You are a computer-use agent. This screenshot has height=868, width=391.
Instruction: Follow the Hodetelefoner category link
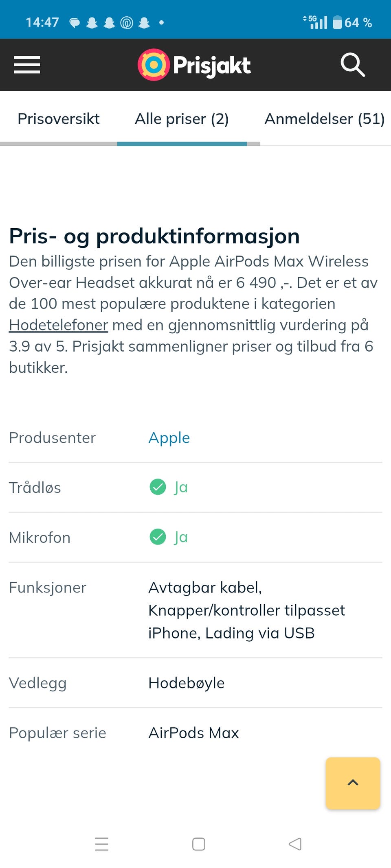[x=59, y=325]
